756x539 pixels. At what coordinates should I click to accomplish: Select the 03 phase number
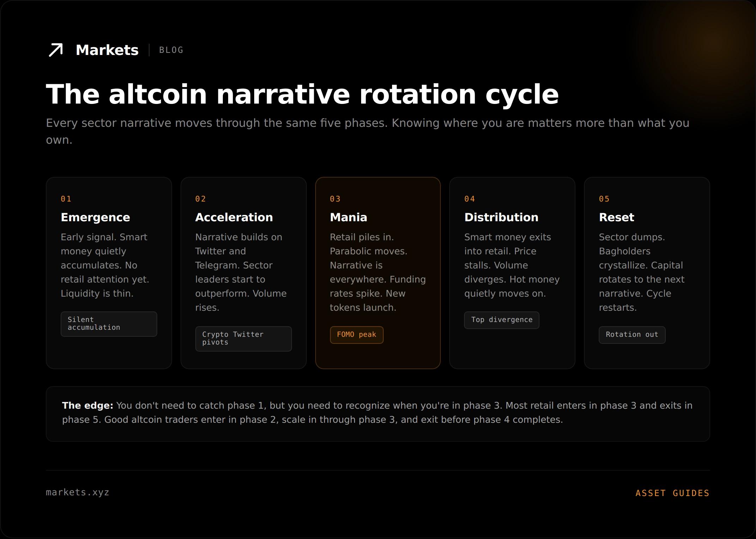click(x=335, y=199)
